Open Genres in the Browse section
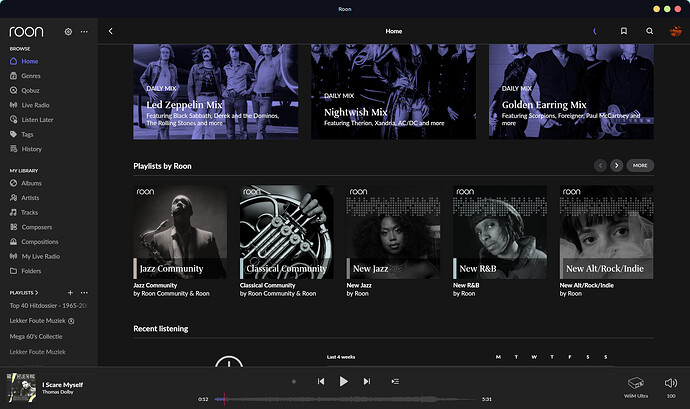The height and width of the screenshot is (409, 690). [x=31, y=76]
